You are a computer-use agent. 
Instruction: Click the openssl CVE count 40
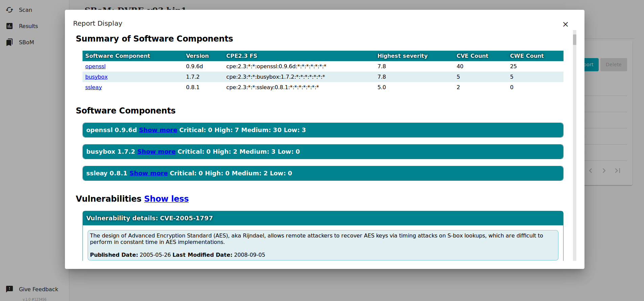[460, 67]
